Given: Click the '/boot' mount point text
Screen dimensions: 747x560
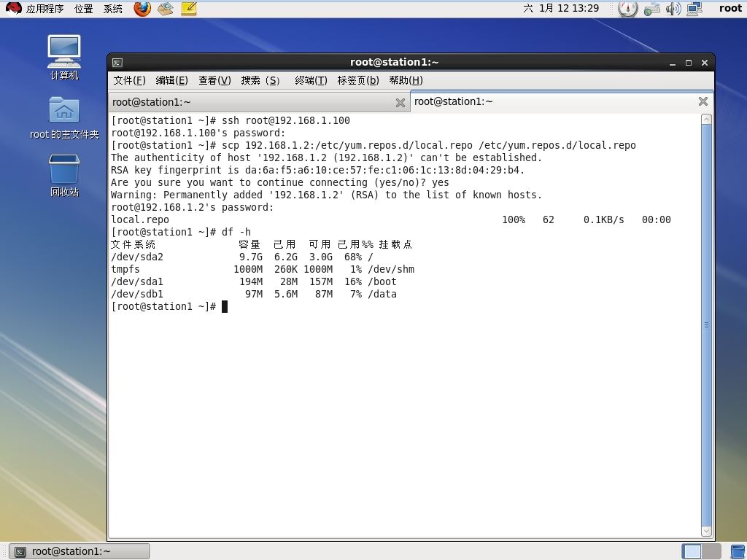Looking at the screenshot, I should (382, 282).
